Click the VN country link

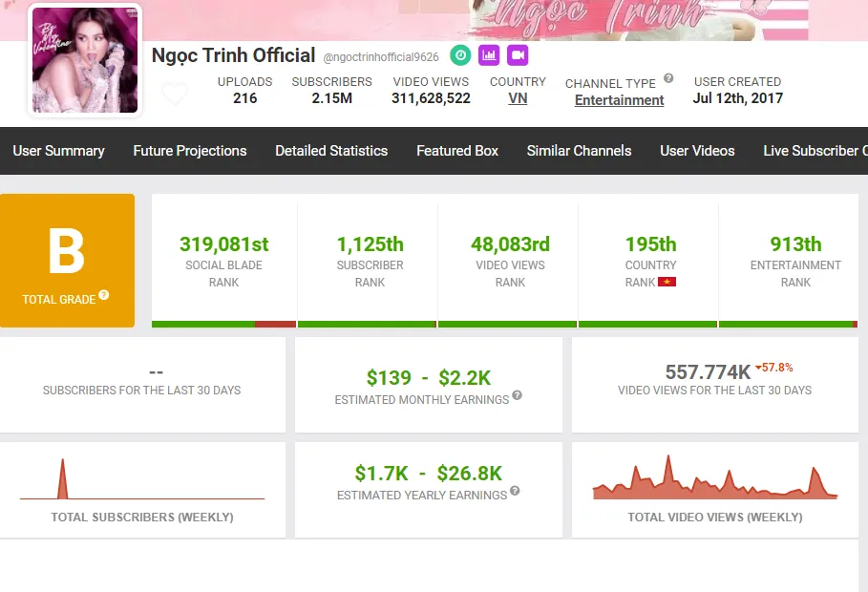tap(518, 98)
